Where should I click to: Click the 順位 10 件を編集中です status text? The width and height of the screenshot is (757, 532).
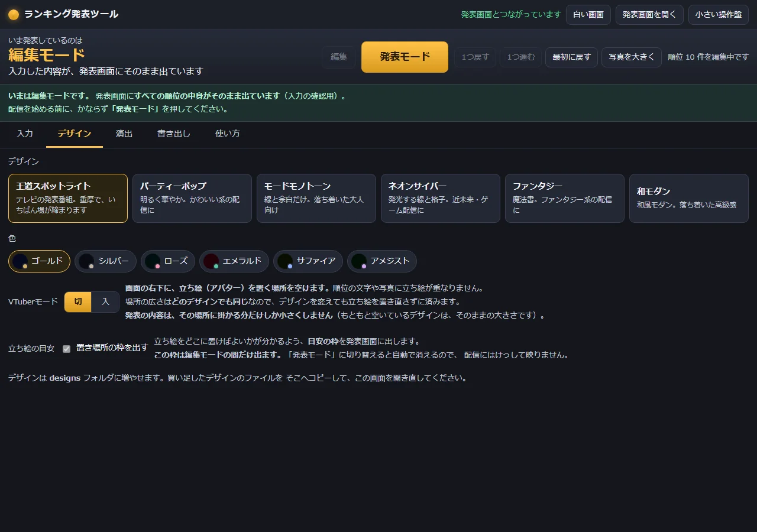click(708, 57)
